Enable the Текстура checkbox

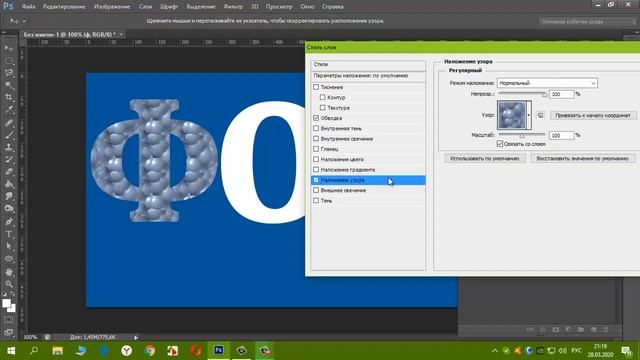pyautogui.click(x=322, y=108)
